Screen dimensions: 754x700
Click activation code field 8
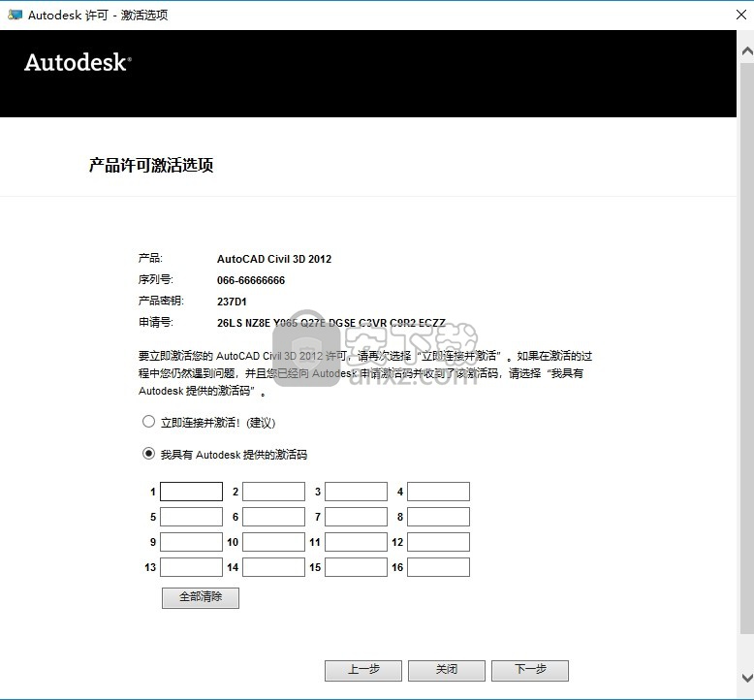coord(439,517)
